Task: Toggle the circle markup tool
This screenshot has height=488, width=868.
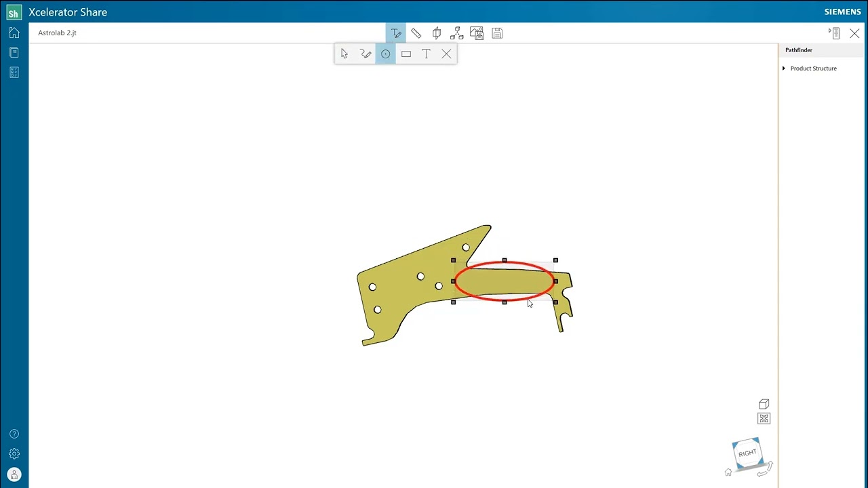Action: tap(385, 54)
